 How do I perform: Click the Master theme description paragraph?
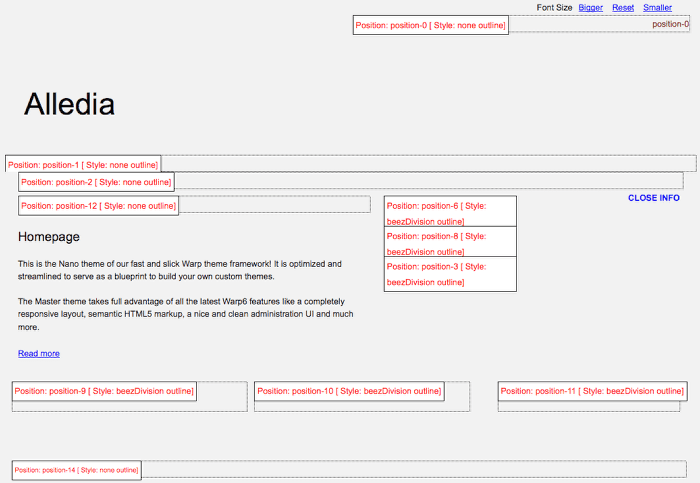coord(185,314)
